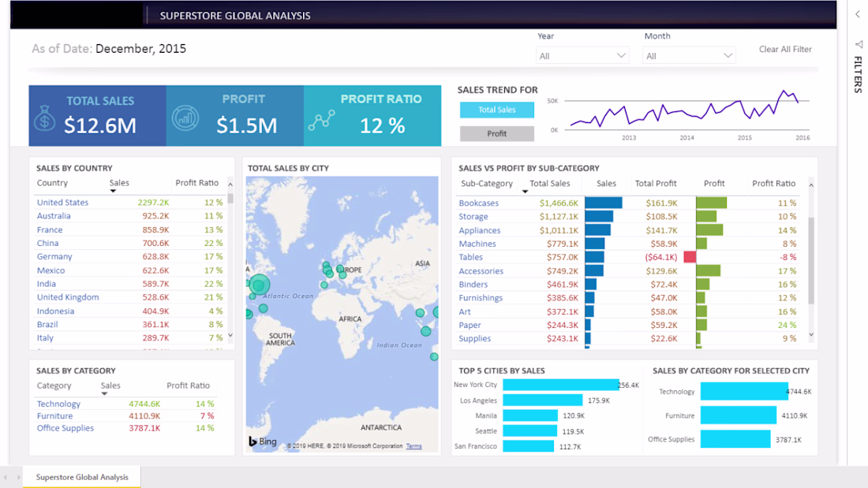Select United Kingdom in the country list

(131, 297)
